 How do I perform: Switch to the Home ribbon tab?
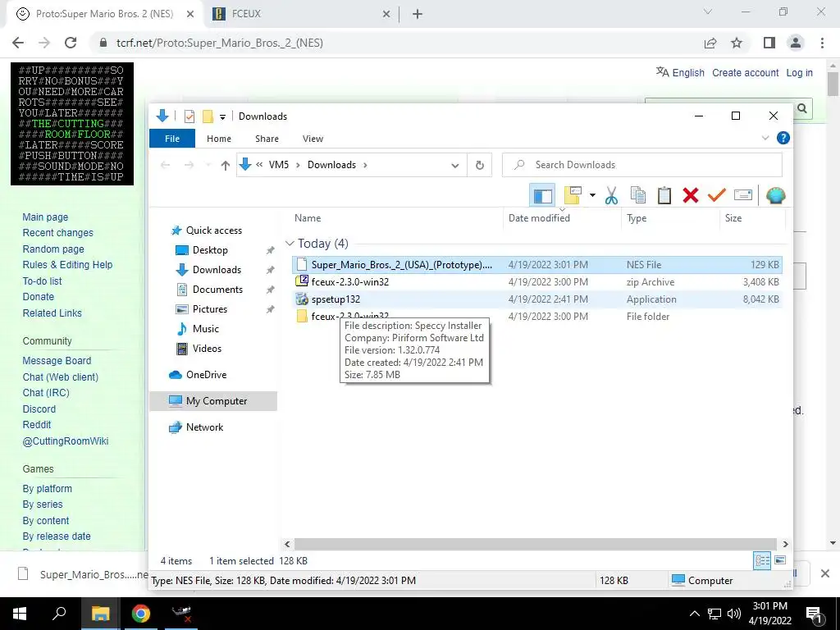[218, 139]
